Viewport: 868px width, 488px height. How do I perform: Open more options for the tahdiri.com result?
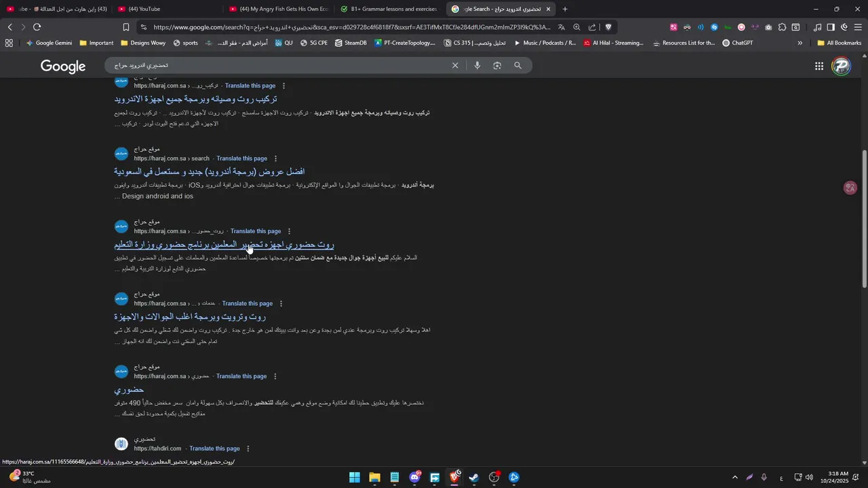(248, 449)
